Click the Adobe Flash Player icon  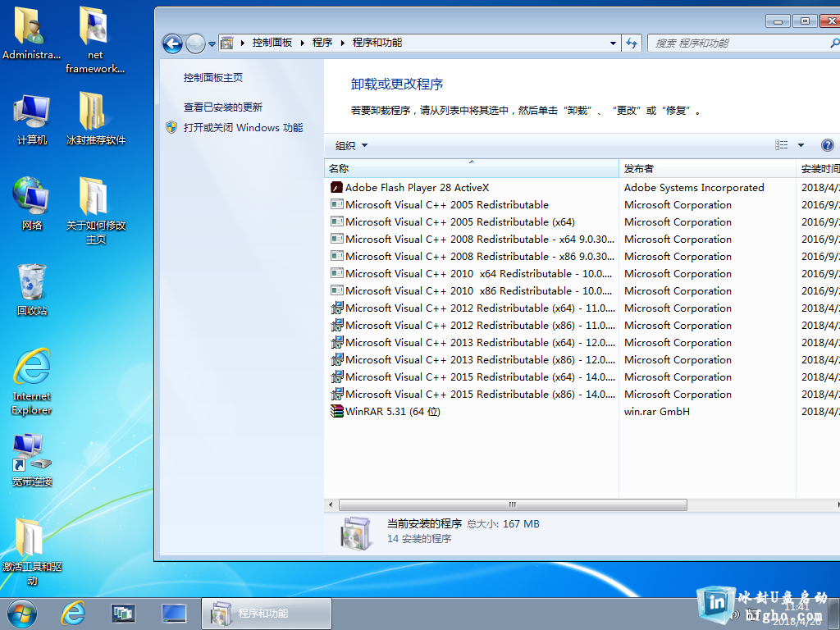click(337, 188)
